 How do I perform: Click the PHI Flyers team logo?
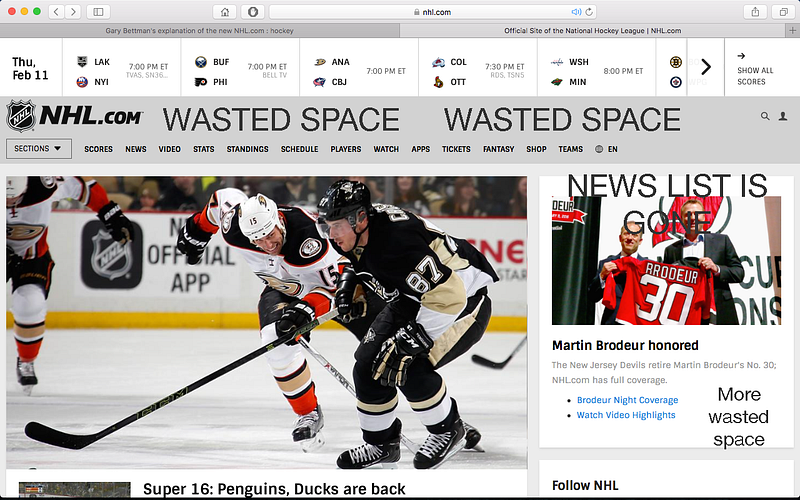point(201,82)
